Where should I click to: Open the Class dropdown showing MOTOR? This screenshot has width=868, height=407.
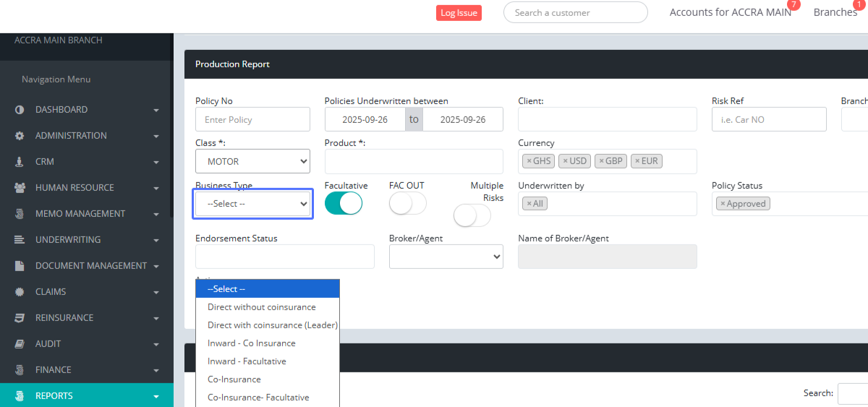252,161
